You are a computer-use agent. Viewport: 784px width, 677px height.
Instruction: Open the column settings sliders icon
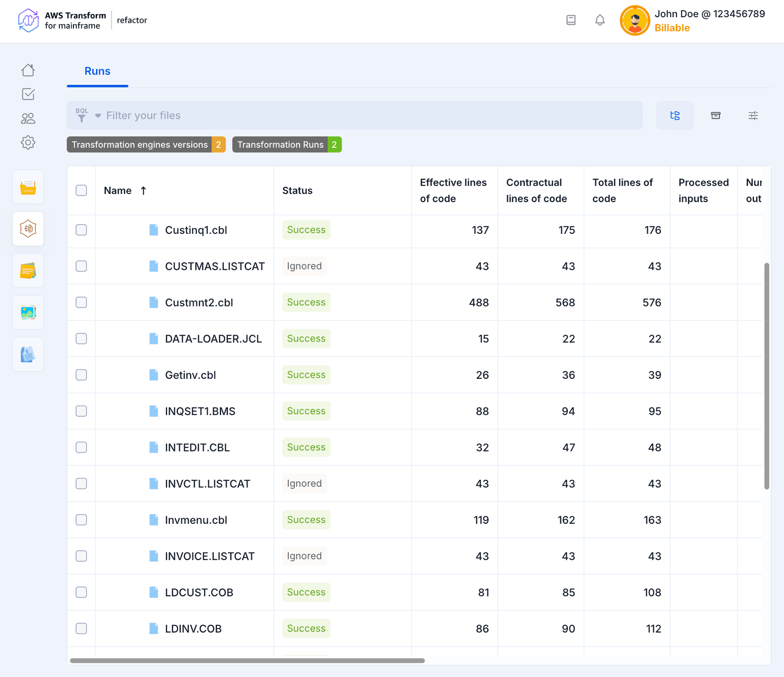pyautogui.click(x=753, y=116)
